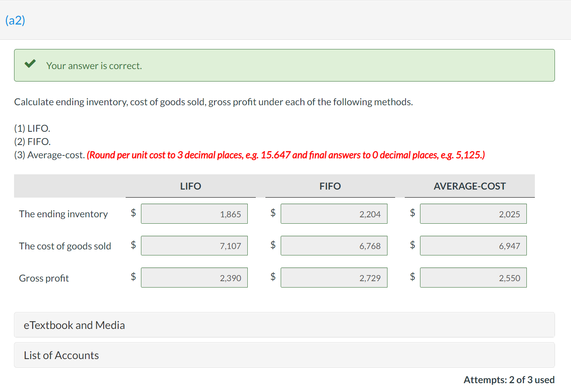
Task: Expand the eTextbook and Media section
Action: pos(284,325)
